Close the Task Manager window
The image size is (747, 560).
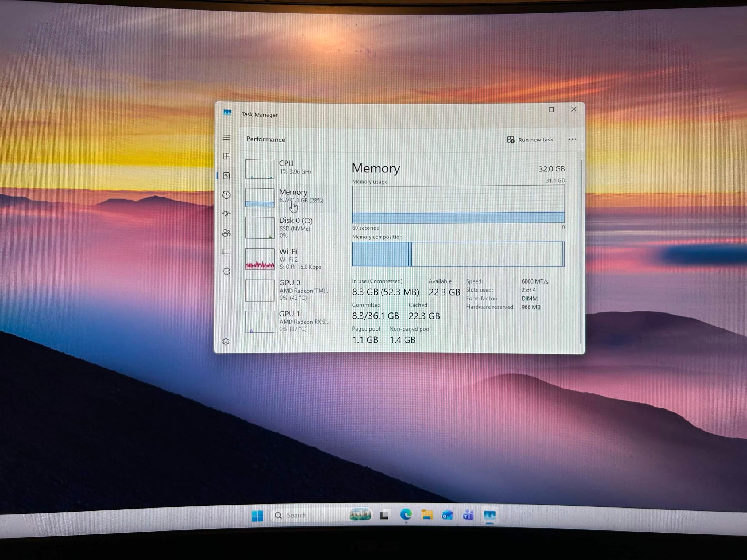(574, 109)
